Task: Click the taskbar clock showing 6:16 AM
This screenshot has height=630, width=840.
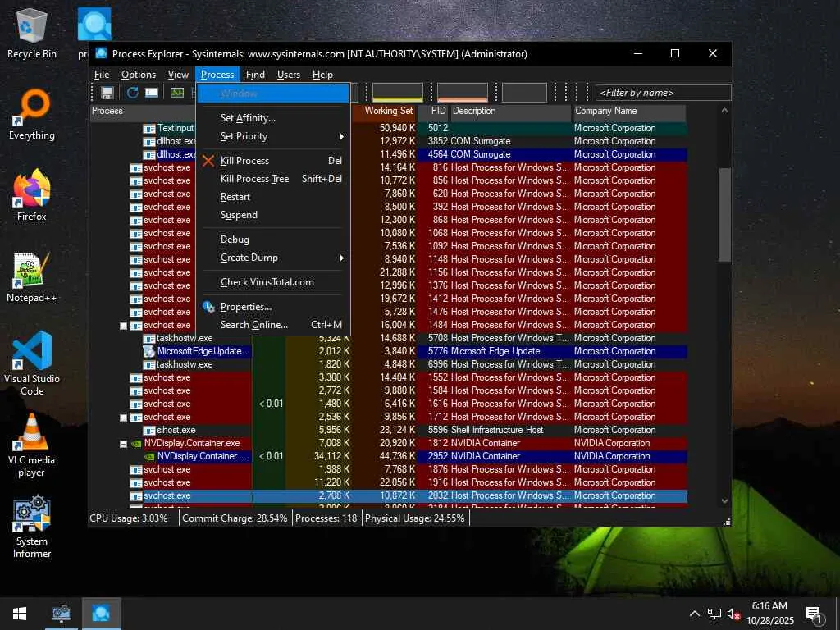Action: tap(769, 614)
